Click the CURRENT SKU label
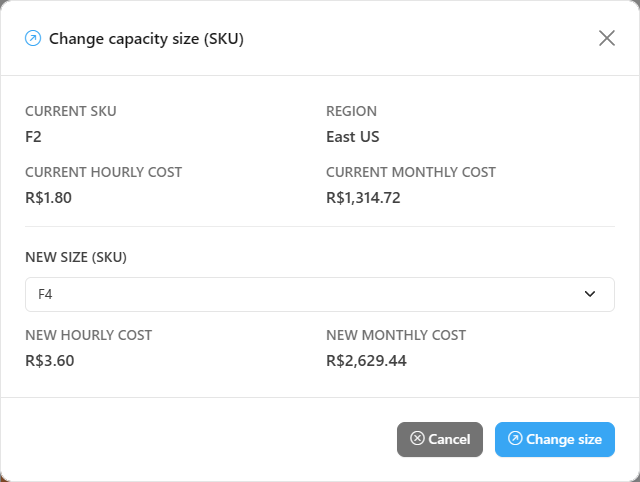Screen dimensions: 640x482 (x=71, y=111)
